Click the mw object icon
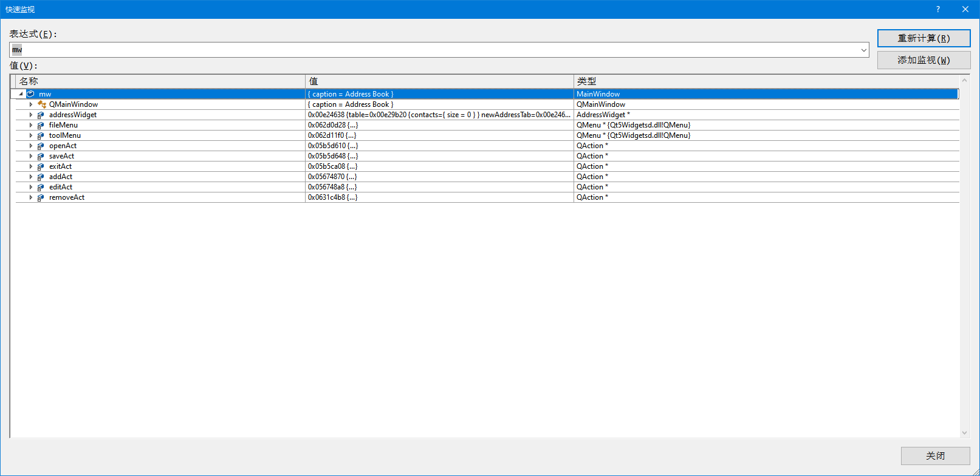The image size is (980, 476). click(x=30, y=94)
